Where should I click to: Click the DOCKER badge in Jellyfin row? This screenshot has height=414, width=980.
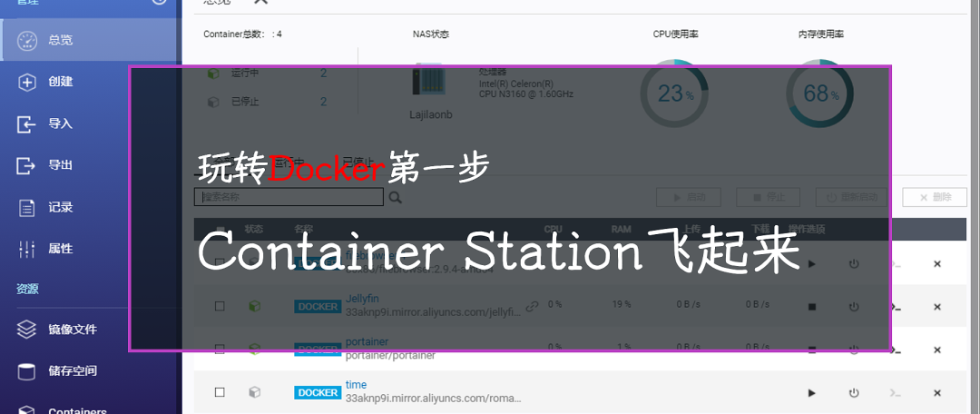[x=318, y=307]
